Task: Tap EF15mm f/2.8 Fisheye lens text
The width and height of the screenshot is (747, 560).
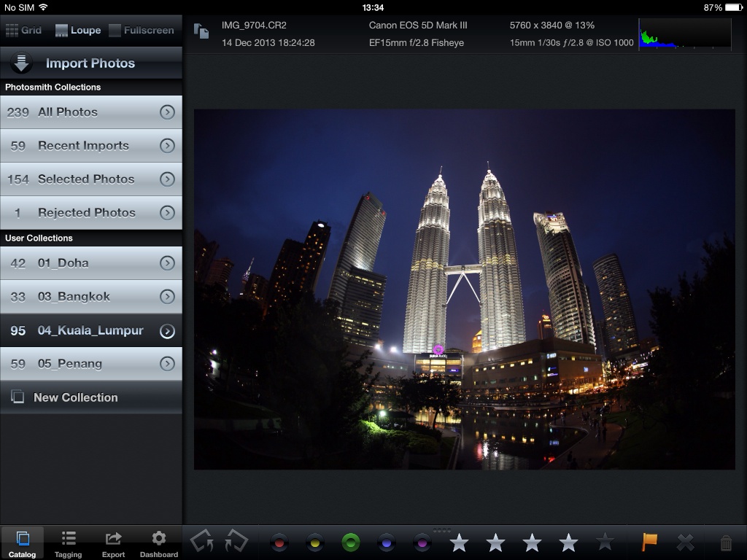Action: click(417, 42)
